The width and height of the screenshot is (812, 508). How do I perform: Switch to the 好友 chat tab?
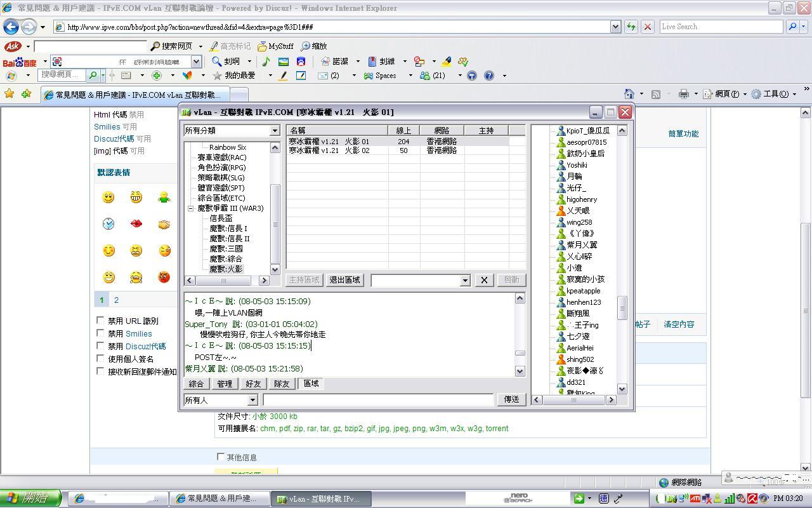(253, 384)
